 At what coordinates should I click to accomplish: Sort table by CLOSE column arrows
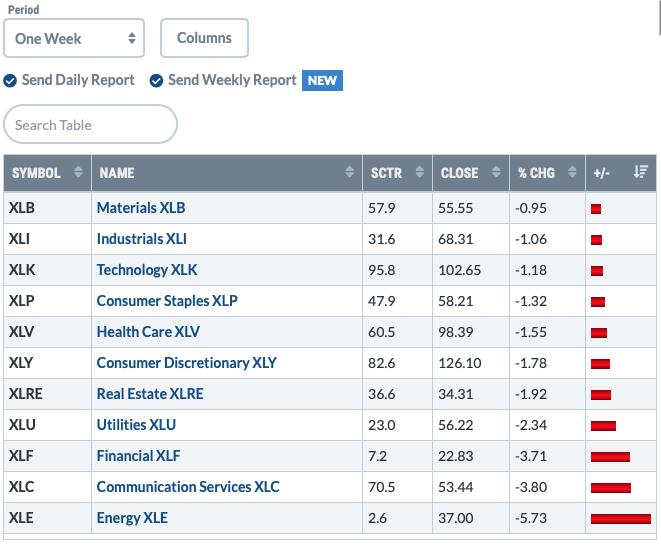click(496, 172)
